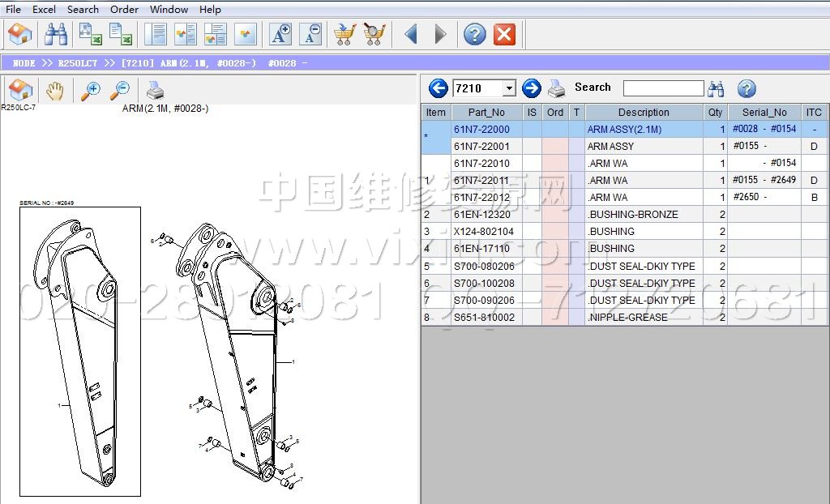Open the Order menu
830x504 pixels.
click(x=124, y=9)
